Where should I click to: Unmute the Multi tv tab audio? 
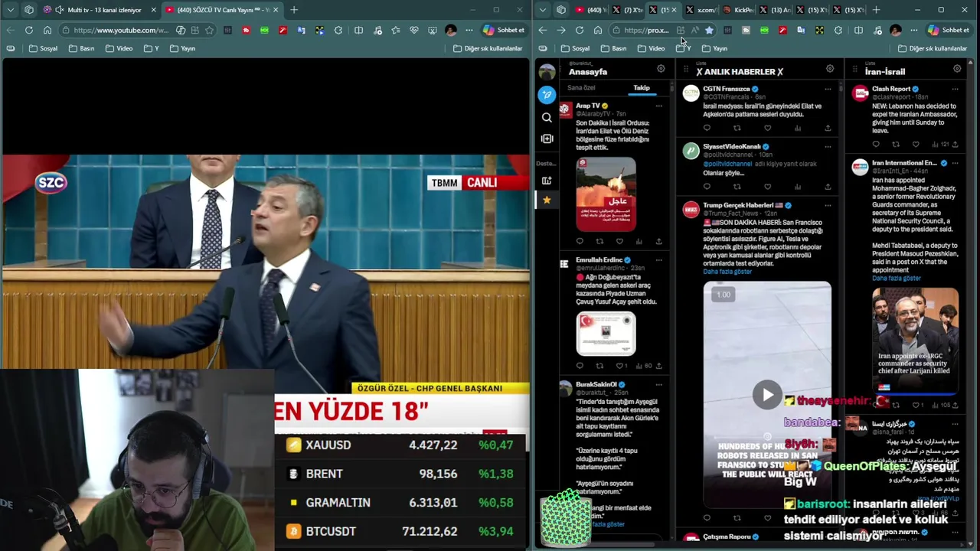tap(59, 10)
